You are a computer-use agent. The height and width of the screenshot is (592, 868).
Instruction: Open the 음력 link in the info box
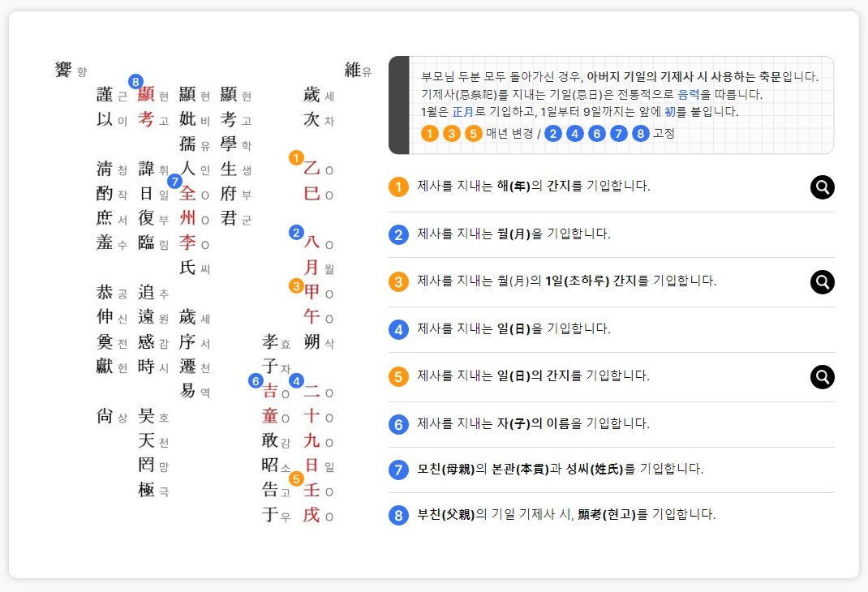689,95
